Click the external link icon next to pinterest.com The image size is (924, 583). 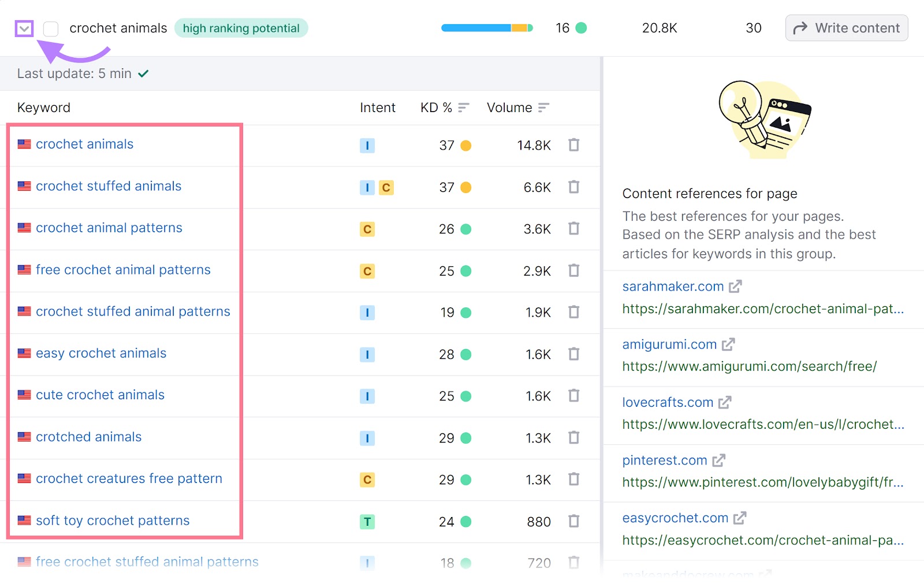(720, 460)
